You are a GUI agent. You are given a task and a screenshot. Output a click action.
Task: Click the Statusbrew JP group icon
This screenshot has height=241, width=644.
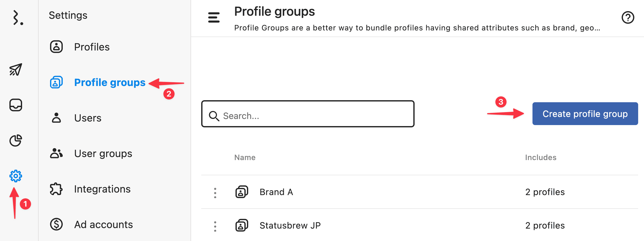pos(242,226)
